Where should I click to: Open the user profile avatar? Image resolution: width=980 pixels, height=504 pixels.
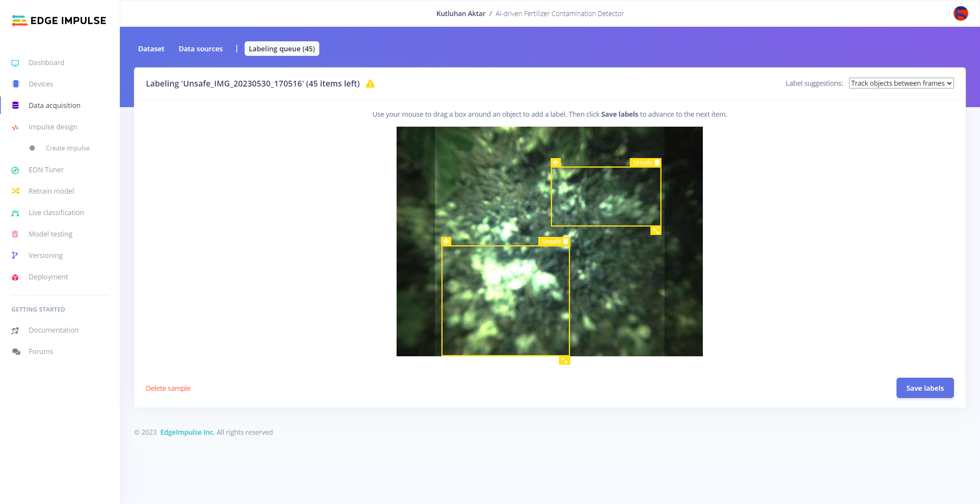point(960,13)
